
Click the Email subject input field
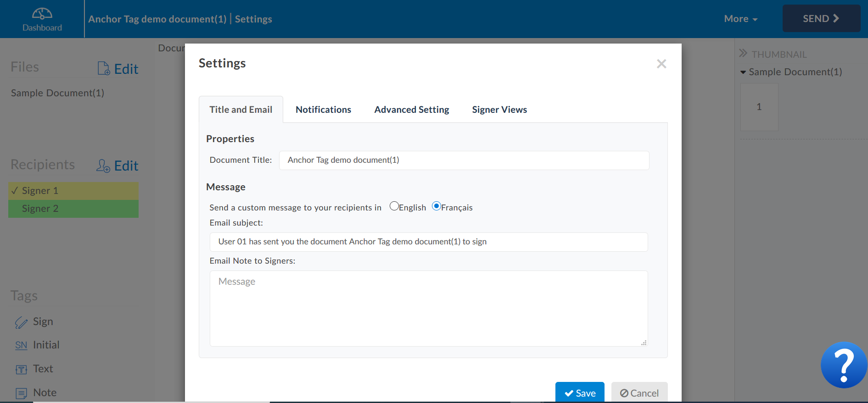(429, 242)
